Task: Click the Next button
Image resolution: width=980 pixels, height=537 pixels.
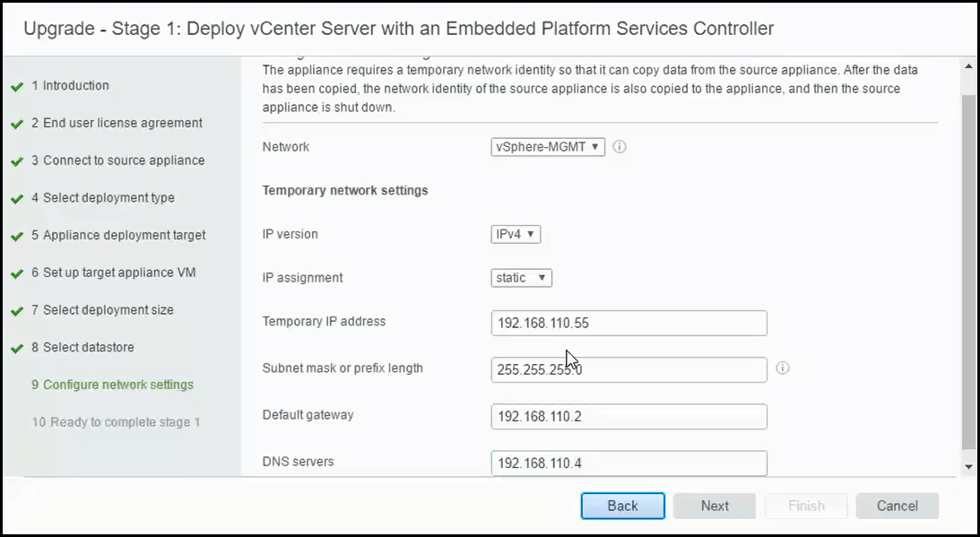Action: coord(715,505)
